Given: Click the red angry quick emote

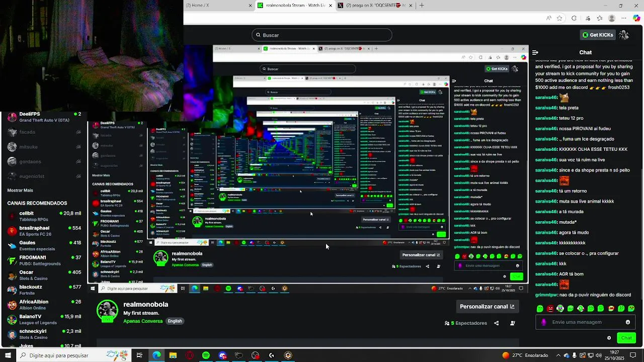Looking at the screenshot, I should (550, 309).
